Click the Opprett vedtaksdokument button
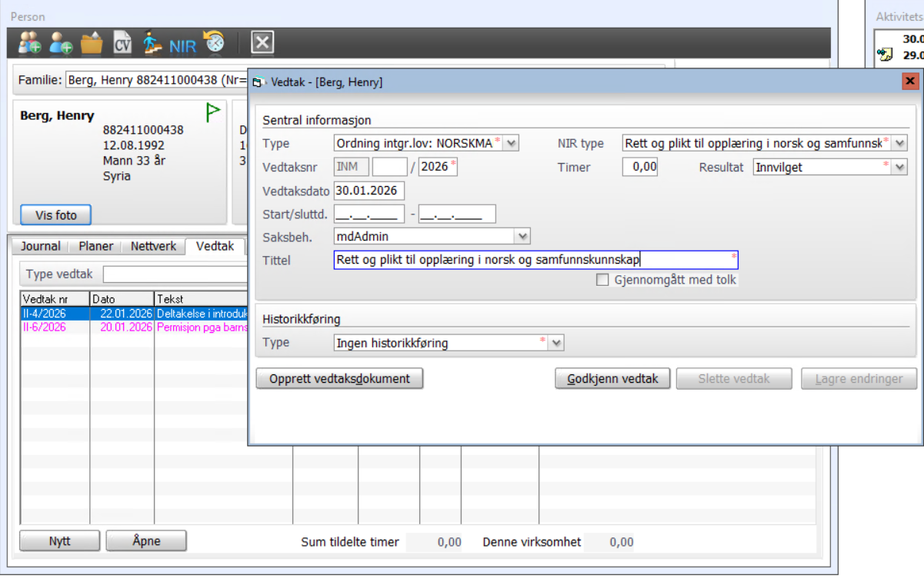924x585 pixels. [x=339, y=379]
